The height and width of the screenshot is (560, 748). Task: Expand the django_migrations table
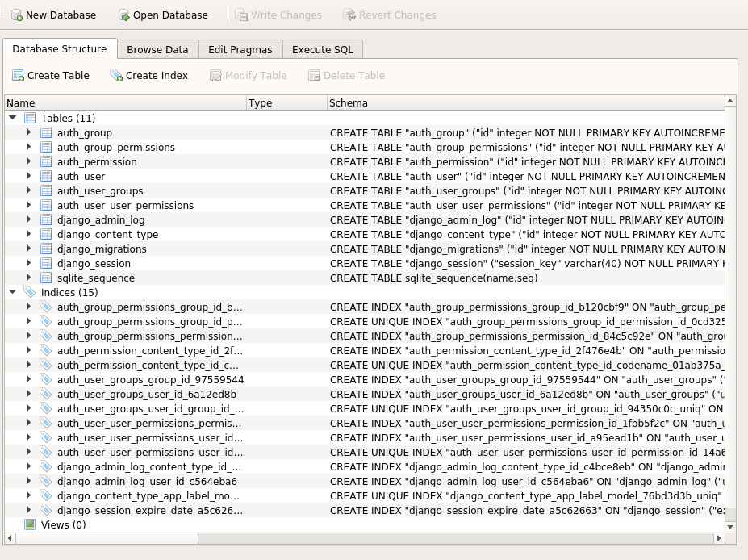pos(28,248)
